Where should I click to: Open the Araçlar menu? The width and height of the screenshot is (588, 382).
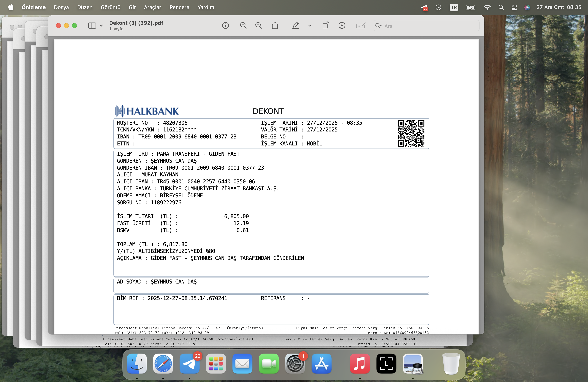tap(152, 7)
